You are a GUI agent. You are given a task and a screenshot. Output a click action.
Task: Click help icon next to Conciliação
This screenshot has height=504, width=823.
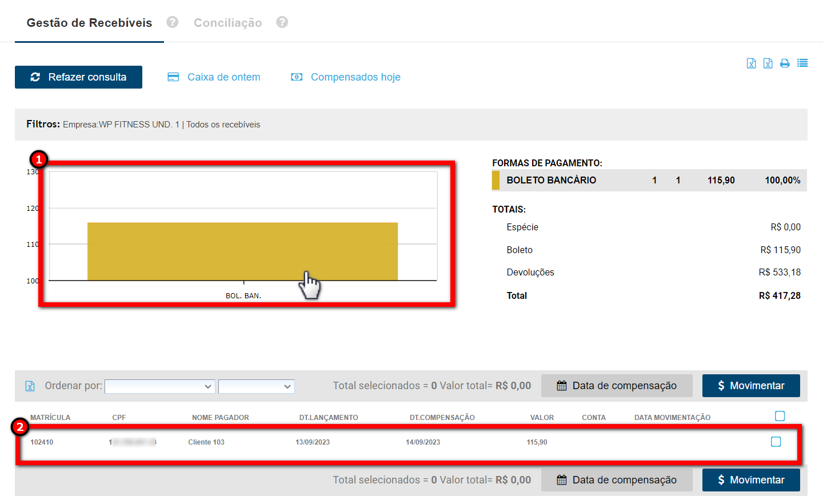282,22
